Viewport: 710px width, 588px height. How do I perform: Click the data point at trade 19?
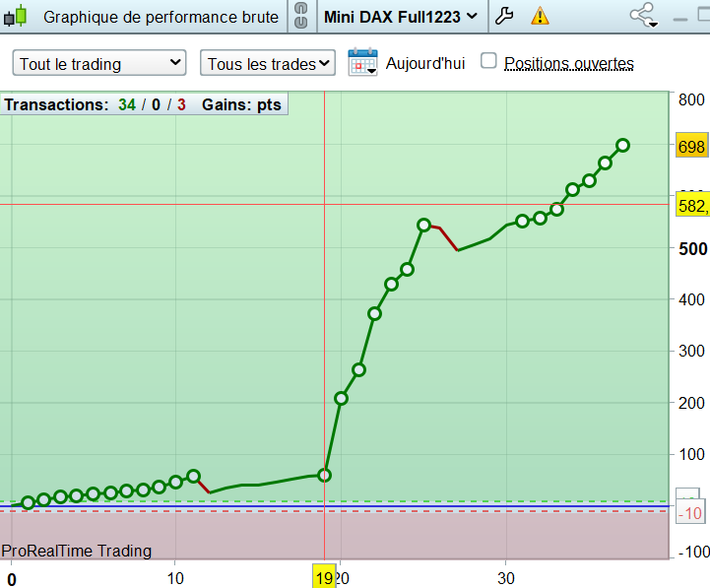324,475
